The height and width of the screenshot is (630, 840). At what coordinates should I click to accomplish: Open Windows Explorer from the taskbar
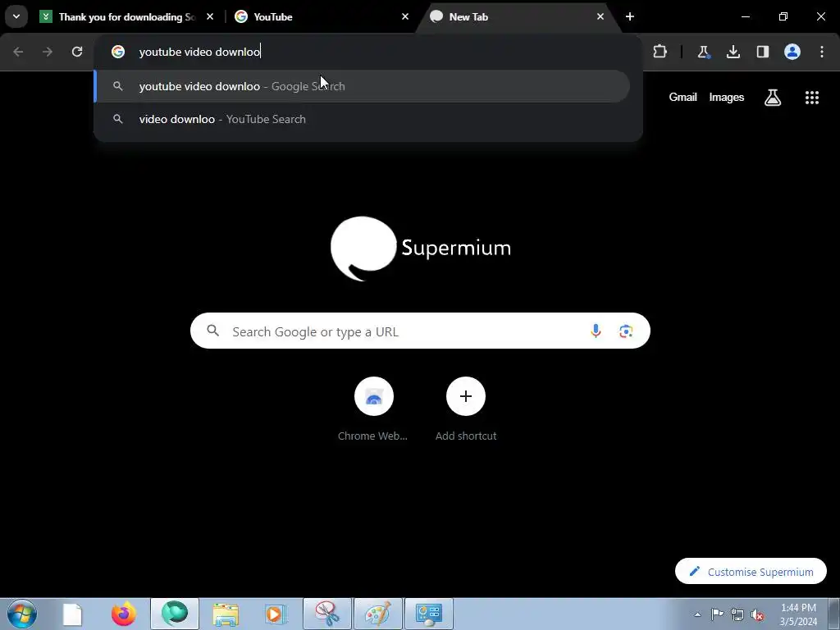click(x=226, y=614)
